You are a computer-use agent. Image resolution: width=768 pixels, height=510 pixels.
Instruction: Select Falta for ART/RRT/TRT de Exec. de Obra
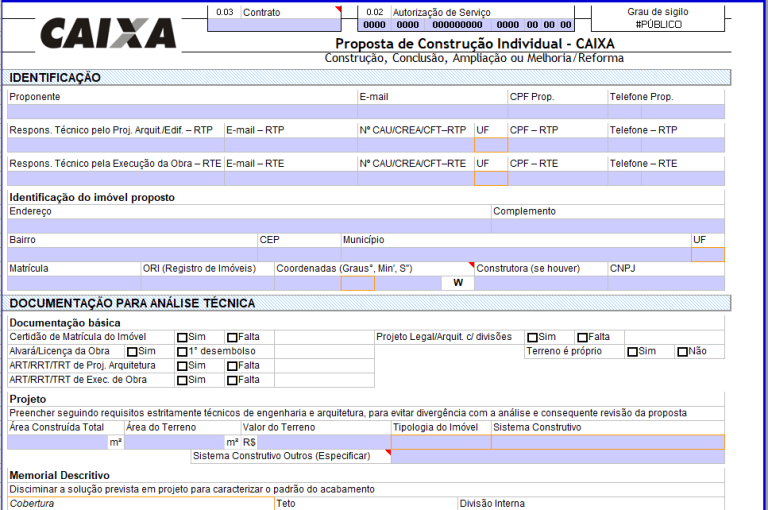[x=232, y=380]
